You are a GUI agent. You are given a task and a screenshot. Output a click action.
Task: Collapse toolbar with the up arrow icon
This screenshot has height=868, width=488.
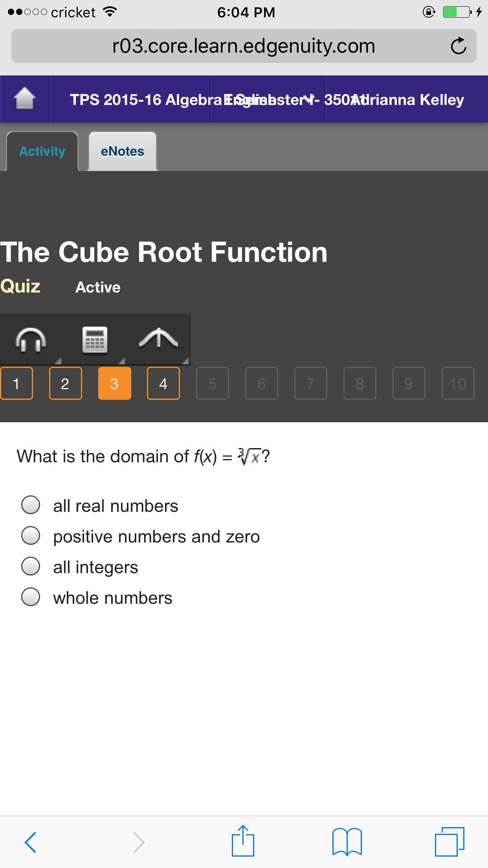(158, 339)
